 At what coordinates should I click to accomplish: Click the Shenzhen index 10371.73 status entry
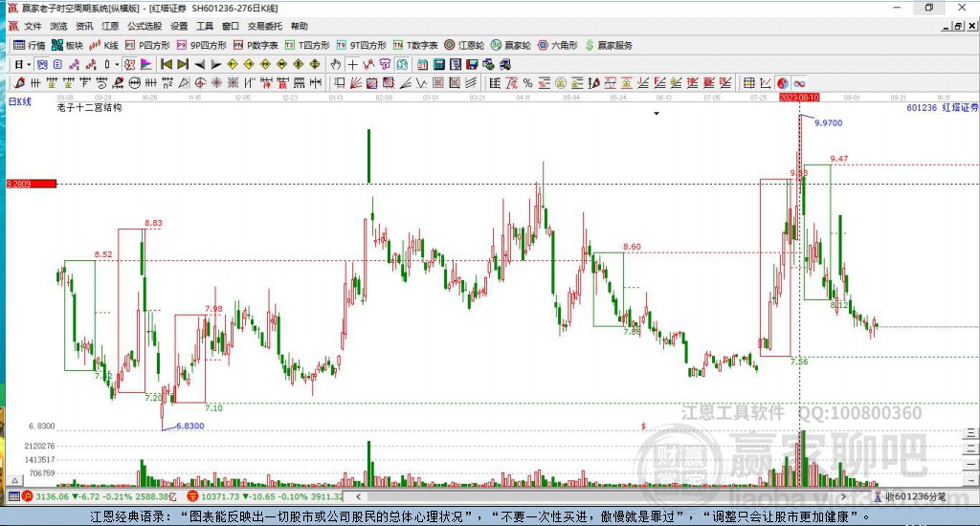click(265, 496)
